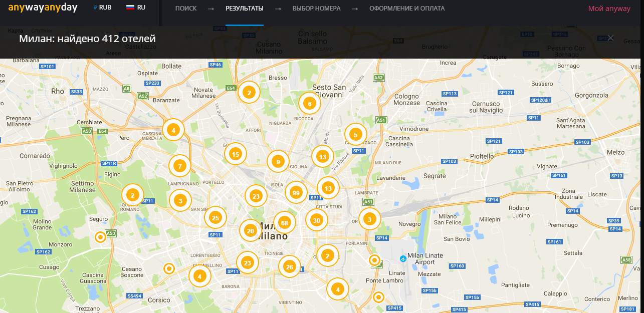Open the cluster marker showing 9 hotels

point(278,161)
